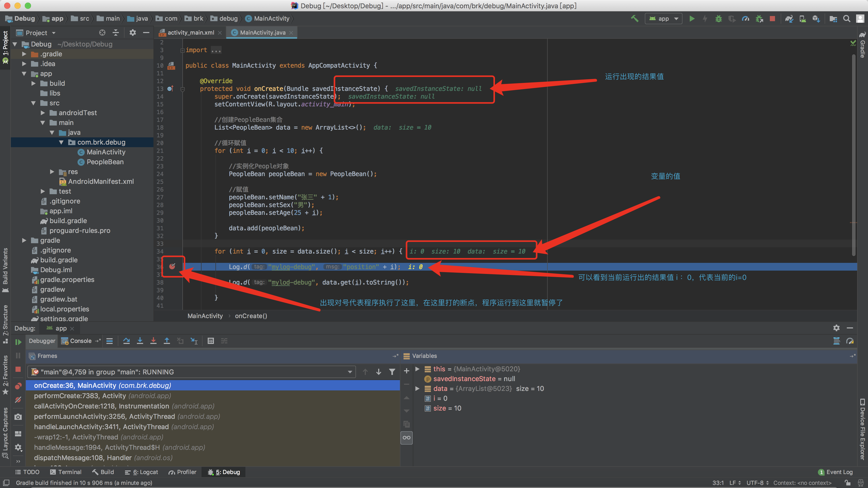Toggle Mute Breakpoints in debug sidebar

coord(18,399)
